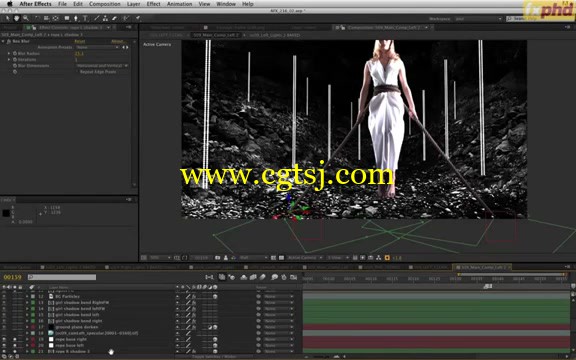Toggle visibility of rope base right layer
This screenshot has height=360, width=576.
(4, 339)
